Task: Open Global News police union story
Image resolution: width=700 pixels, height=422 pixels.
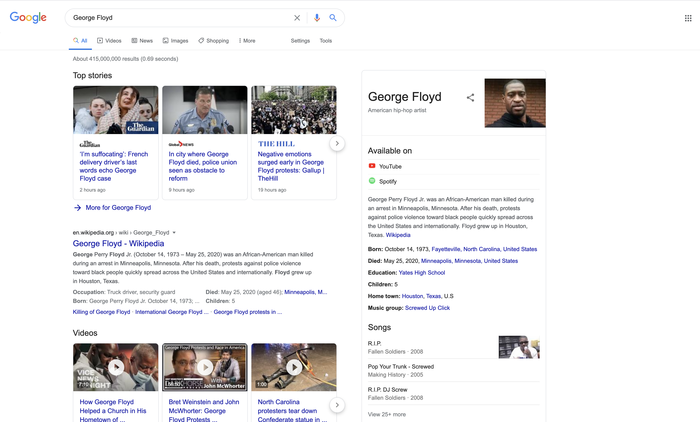Action: click(203, 166)
